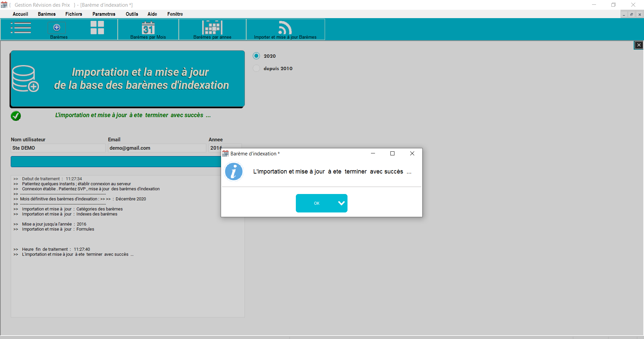This screenshot has height=339, width=644.
Task: Open the Outils menu
Action: (x=132, y=14)
